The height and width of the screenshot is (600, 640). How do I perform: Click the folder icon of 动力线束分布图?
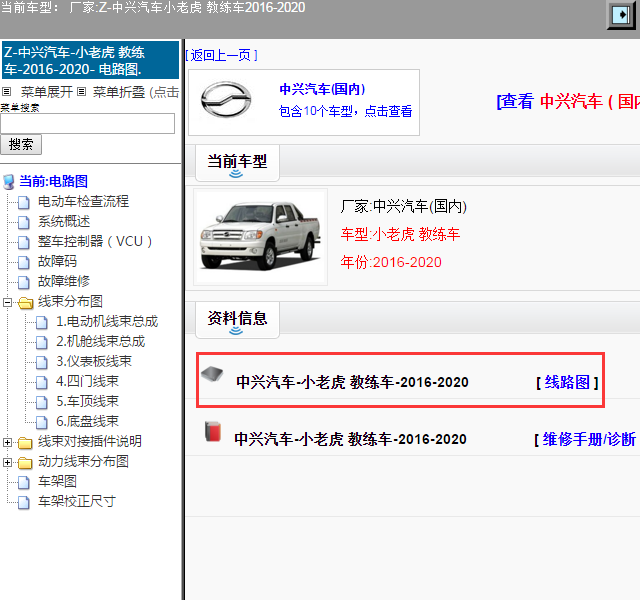[x=25, y=462]
